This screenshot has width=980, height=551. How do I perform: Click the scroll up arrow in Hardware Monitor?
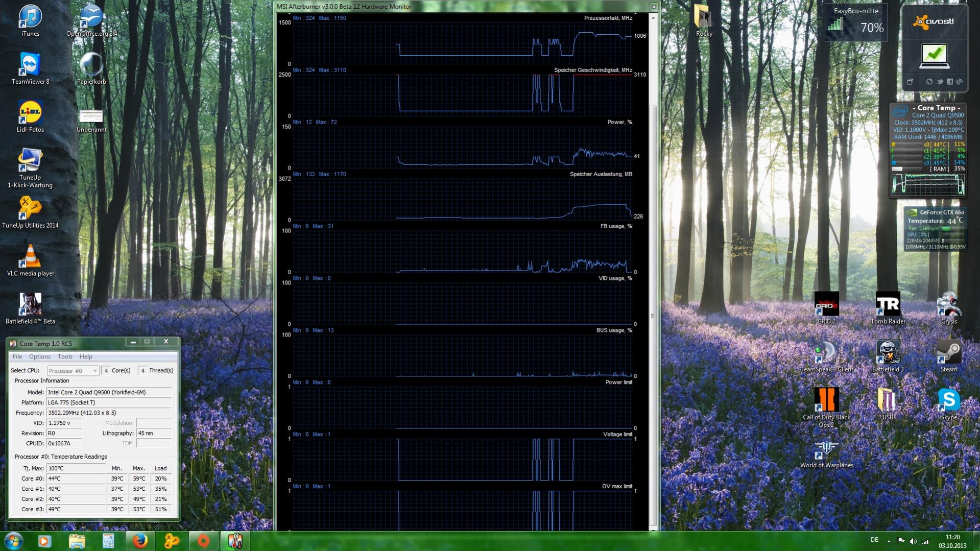(x=653, y=17)
